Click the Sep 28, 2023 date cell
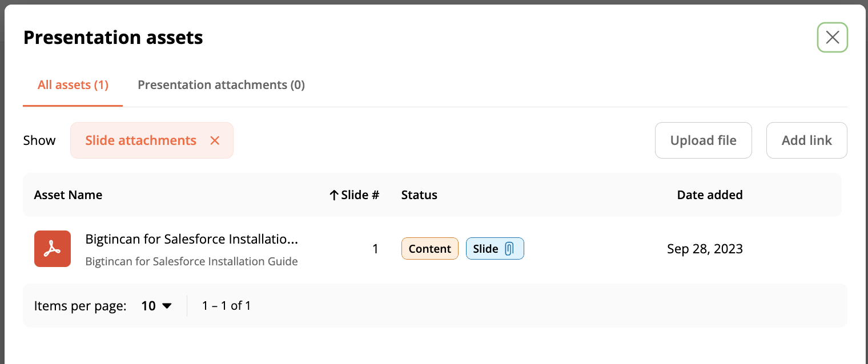868x364 pixels. click(x=705, y=249)
